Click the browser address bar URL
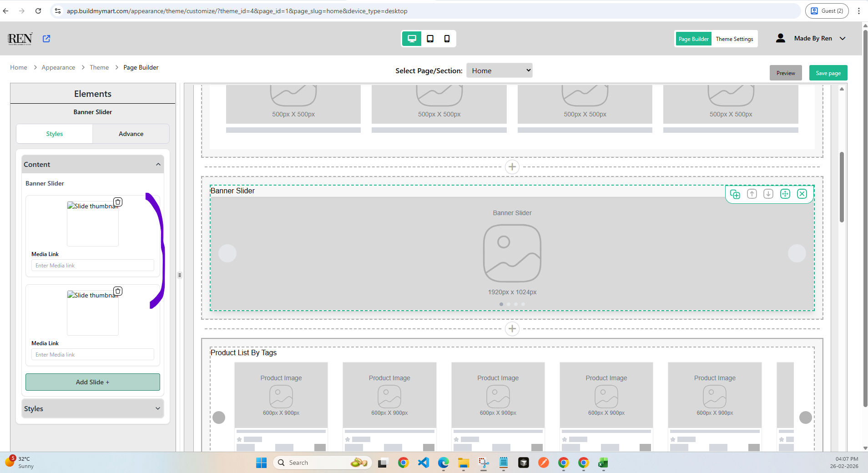Image resolution: width=868 pixels, height=473 pixels. (x=237, y=11)
